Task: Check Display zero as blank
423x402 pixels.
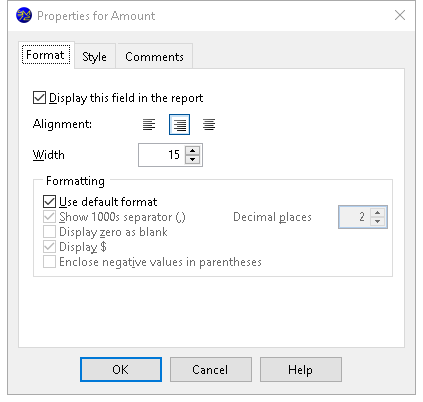Action: [49, 232]
